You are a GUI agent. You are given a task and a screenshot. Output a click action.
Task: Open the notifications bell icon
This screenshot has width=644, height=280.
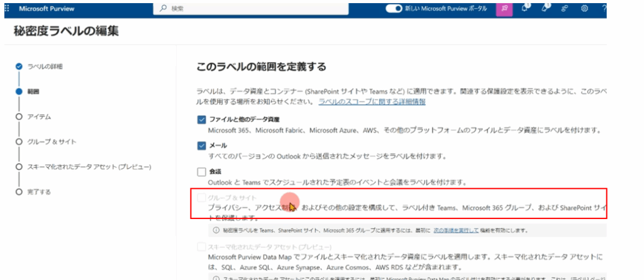[525, 9]
